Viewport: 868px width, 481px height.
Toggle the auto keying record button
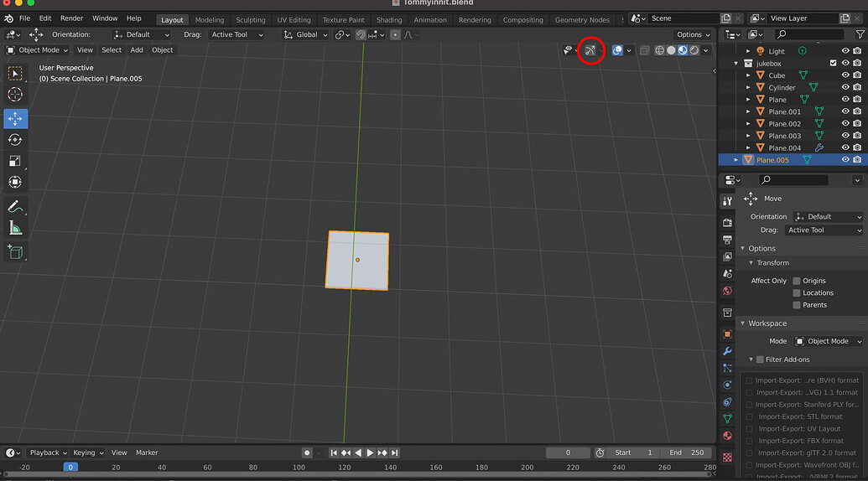point(307,453)
